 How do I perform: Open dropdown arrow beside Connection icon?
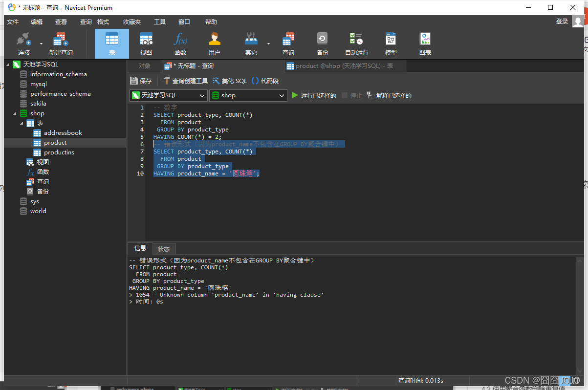41,43
